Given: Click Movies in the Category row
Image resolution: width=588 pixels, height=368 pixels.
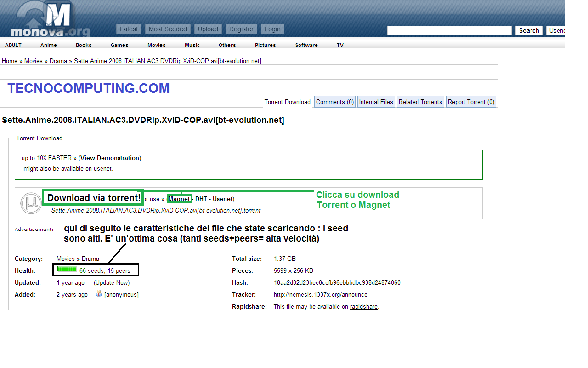Looking at the screenshot, I should [x=66, y=259].
